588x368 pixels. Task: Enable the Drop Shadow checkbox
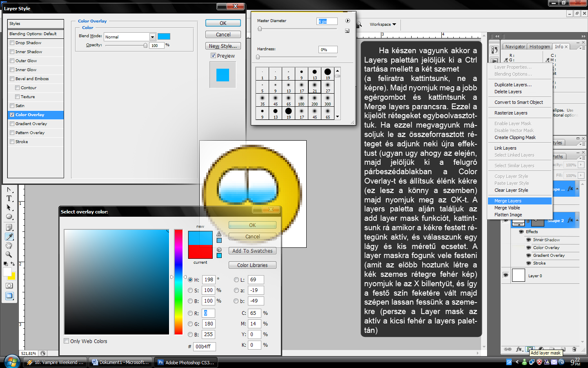pos(12,43)
